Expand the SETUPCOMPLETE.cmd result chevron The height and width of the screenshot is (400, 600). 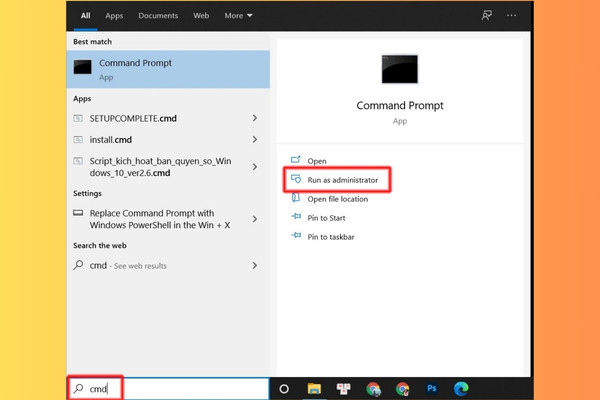click(x=255, y=118)
